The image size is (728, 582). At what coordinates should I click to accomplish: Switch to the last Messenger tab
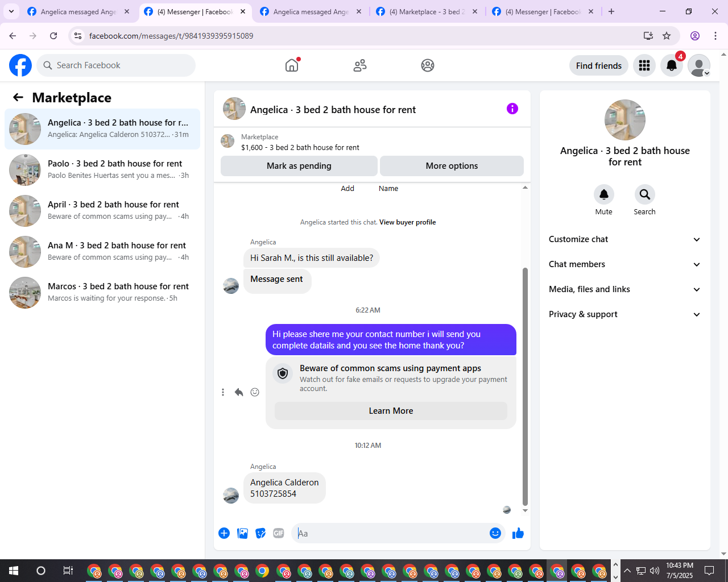point(543,11)
